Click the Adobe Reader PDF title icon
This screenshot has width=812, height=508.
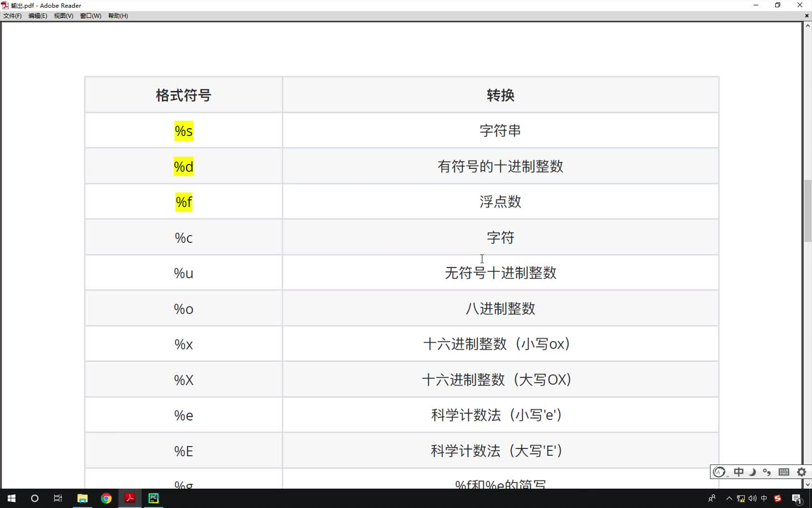point(5,5)
